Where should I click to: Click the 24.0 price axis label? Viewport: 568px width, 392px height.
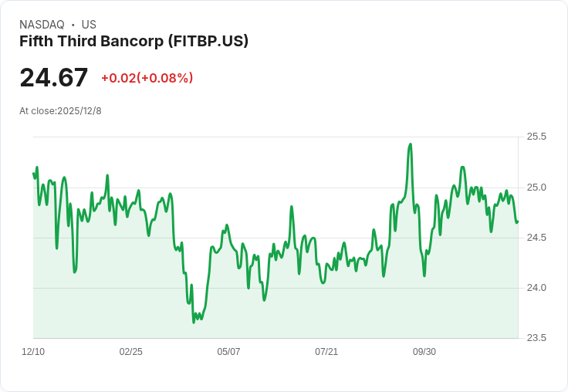536,288
